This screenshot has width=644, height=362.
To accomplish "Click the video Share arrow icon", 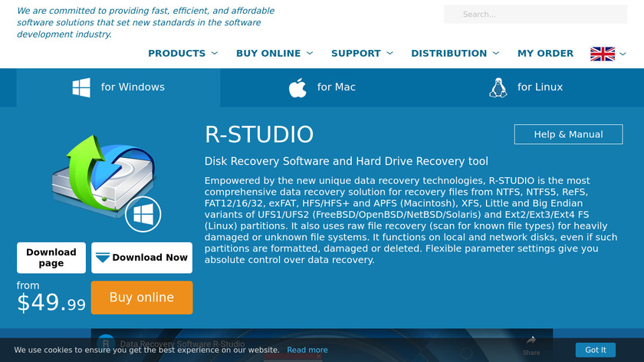I will tap(531, 341).
